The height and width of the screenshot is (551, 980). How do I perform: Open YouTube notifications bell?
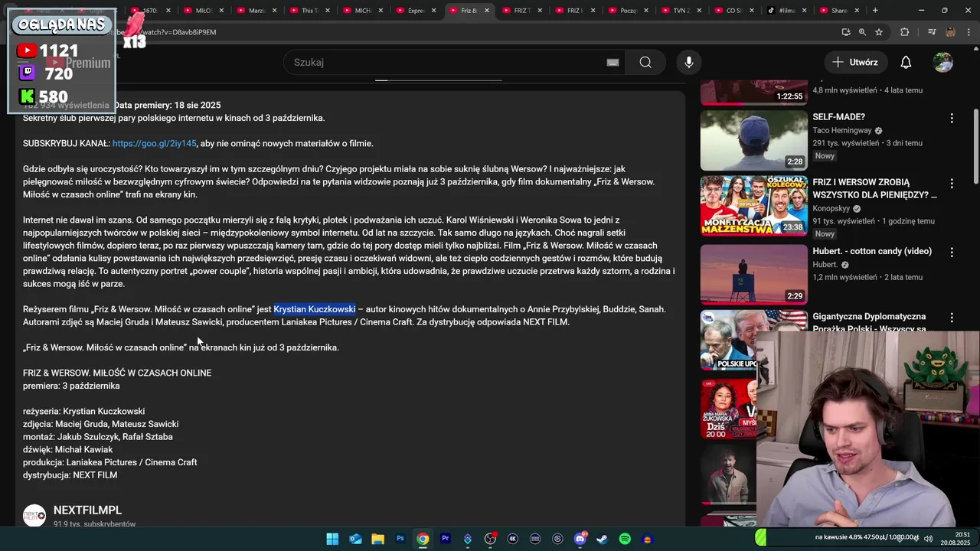[906, 62]
